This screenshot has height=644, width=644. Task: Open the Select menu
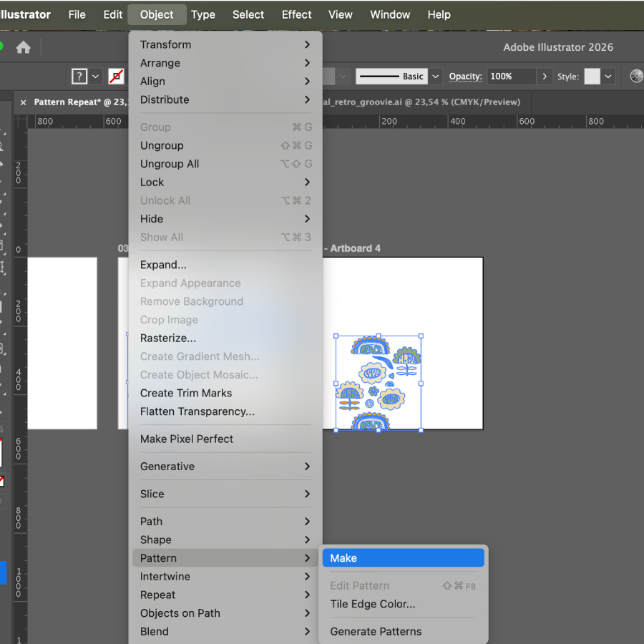coord(248,15)
